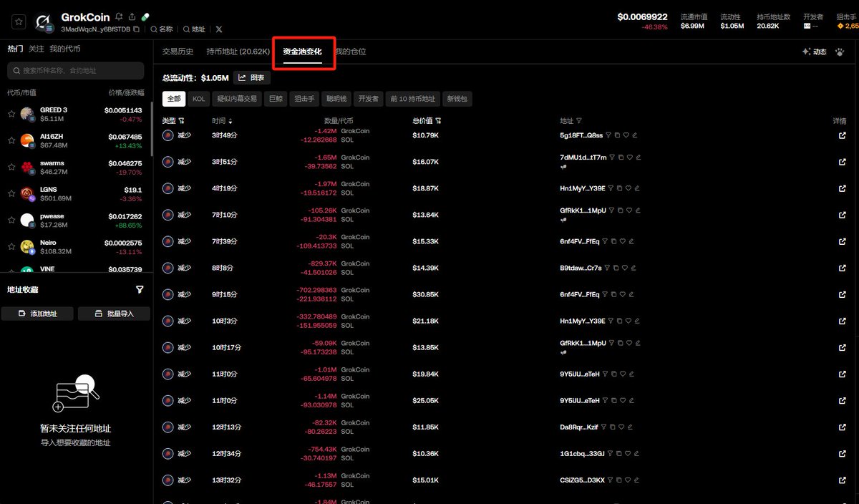Copy address 7dMU1d...tT7m
This screenshot has height=504, width=859.
click(x=621, y=157)
